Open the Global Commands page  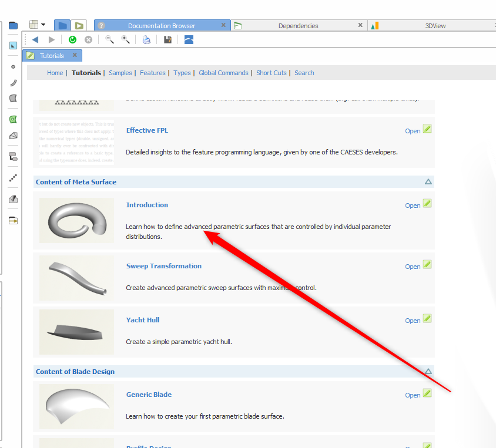pyautogui.click(x=223, y=73)
